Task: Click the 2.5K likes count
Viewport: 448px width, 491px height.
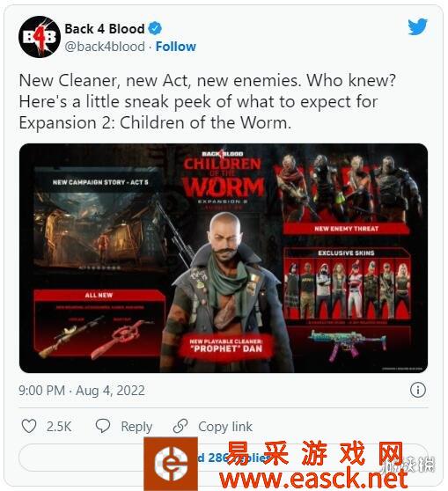Action: coord(59,427)
